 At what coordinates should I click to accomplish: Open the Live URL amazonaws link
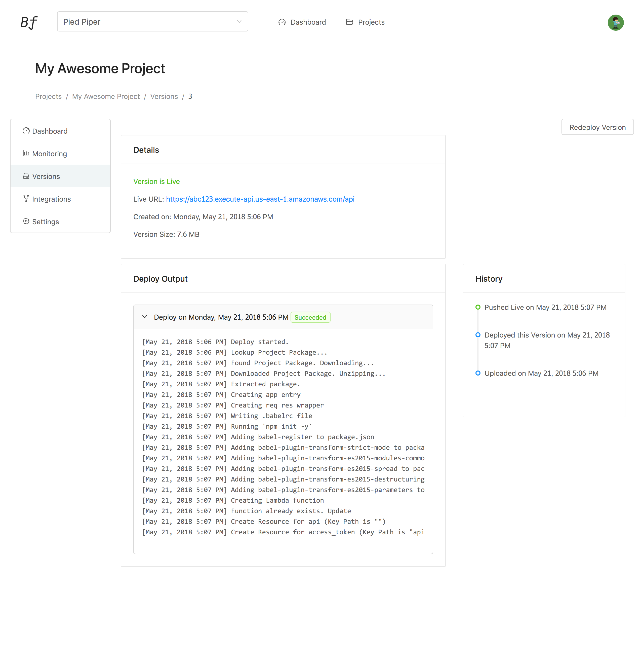click(x=260, y=199)
